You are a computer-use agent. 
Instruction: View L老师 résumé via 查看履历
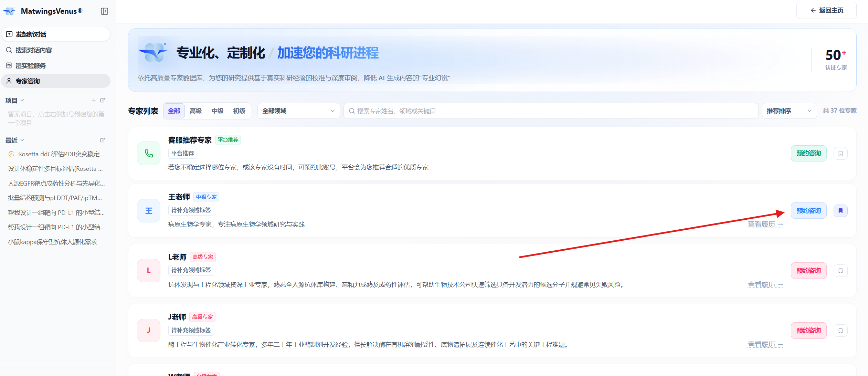[765, 285]
